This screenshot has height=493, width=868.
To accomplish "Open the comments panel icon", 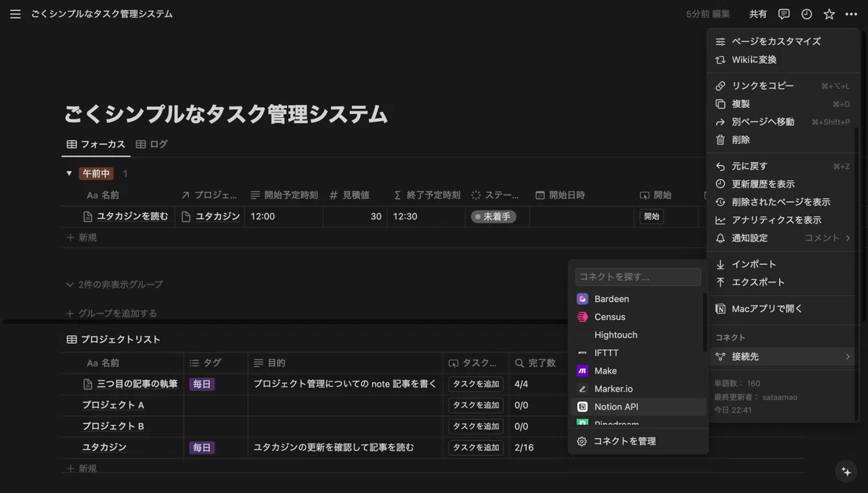I will (x=784, y=14).
